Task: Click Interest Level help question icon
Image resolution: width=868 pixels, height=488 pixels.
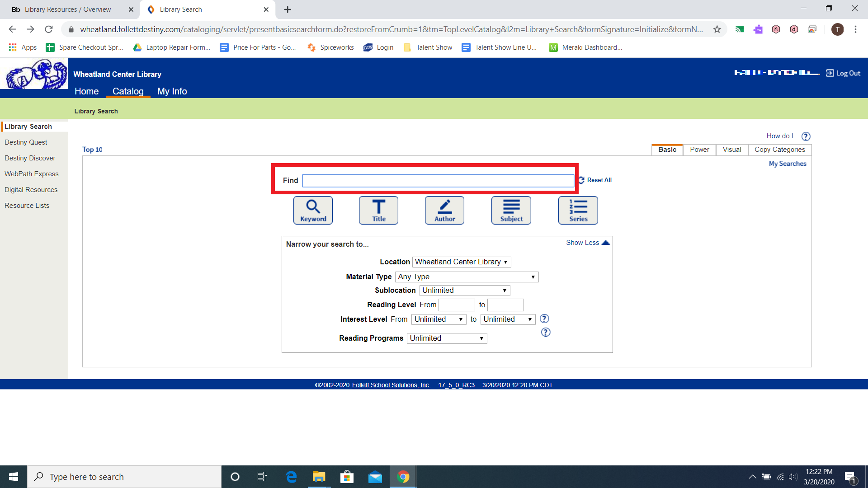Action: tap(544, 319)
